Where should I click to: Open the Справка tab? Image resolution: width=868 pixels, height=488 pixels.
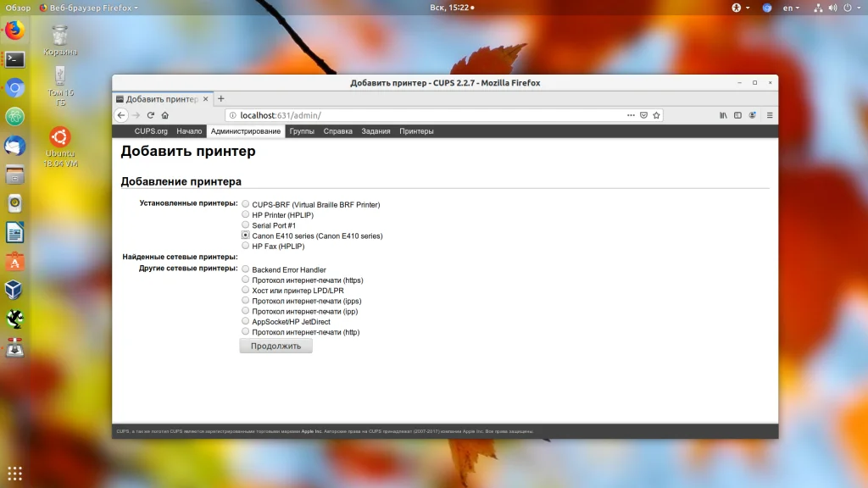pyautogui.click(x=337, y=131)
